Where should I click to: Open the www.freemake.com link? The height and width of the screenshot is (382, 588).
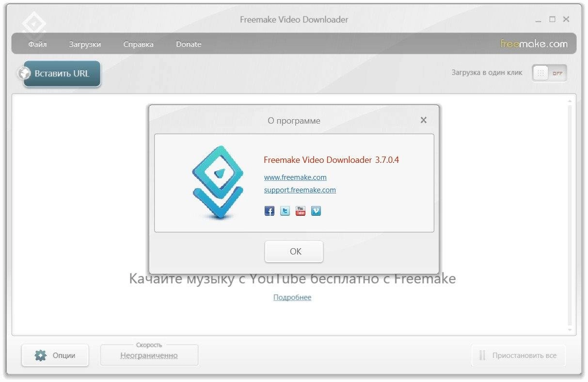pyautogui.click(x=295, y=177)
